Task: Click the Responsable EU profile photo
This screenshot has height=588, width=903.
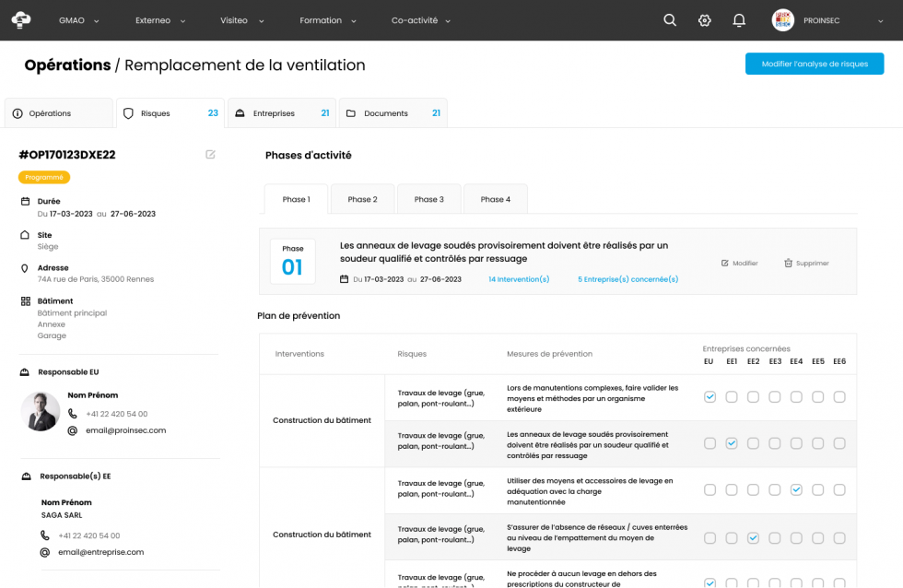Action: point(41,412)
